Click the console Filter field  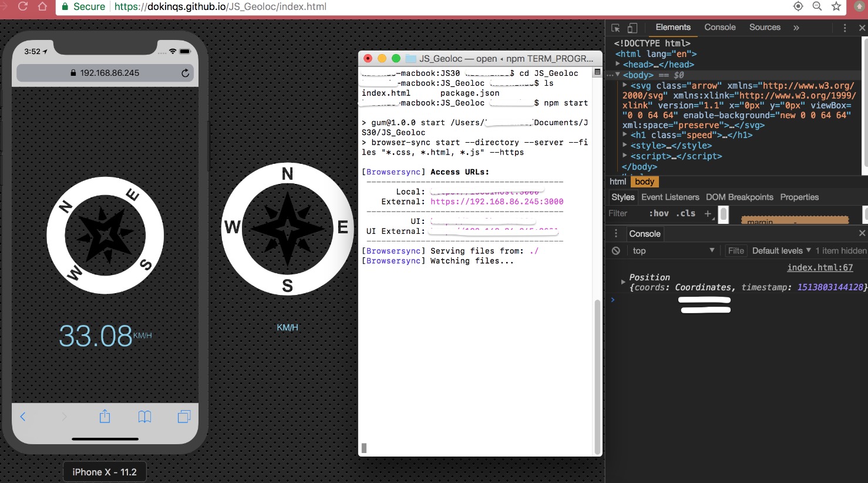tap(736, 251)
